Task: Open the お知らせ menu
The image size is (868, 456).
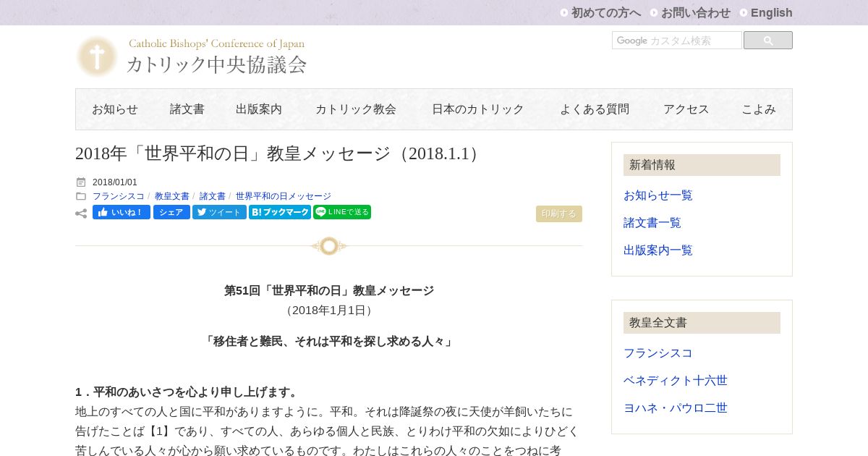Action: click(115, 109)
